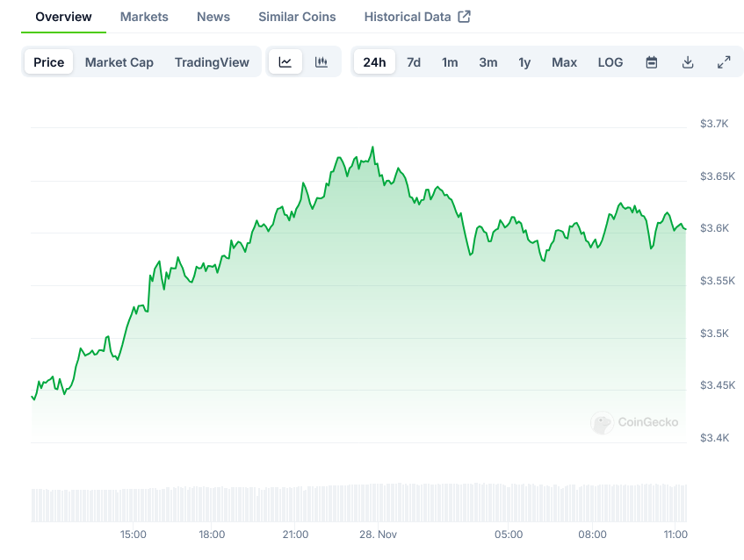Open the Historical Data link
Viewport: 744px width, 560px height.
[408, 17]
